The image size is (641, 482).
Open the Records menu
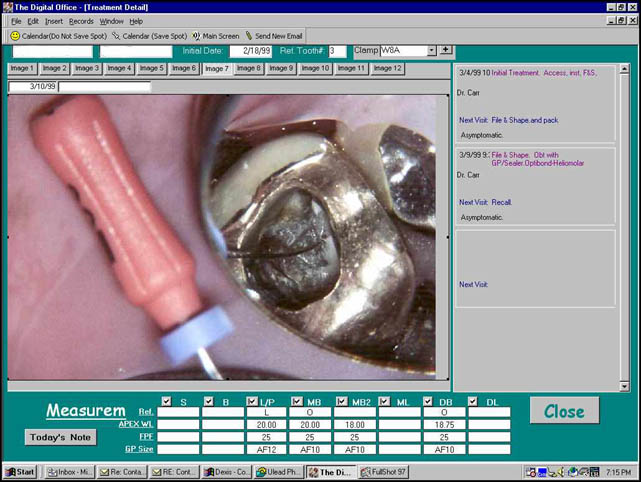[81, 21]
